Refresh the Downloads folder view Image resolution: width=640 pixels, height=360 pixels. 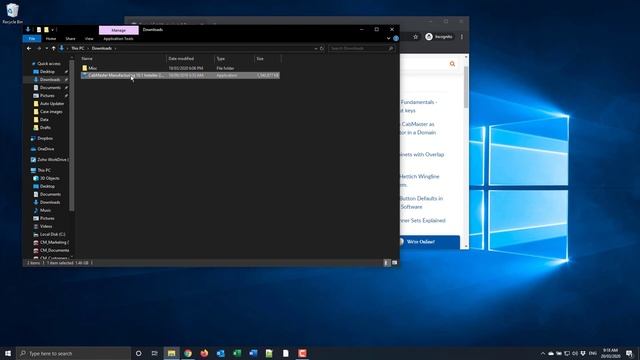tap(322, 48)
